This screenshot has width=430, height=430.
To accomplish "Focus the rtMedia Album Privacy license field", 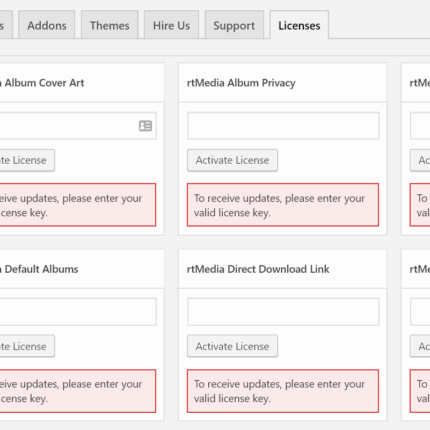I will [x=283, y=126].
